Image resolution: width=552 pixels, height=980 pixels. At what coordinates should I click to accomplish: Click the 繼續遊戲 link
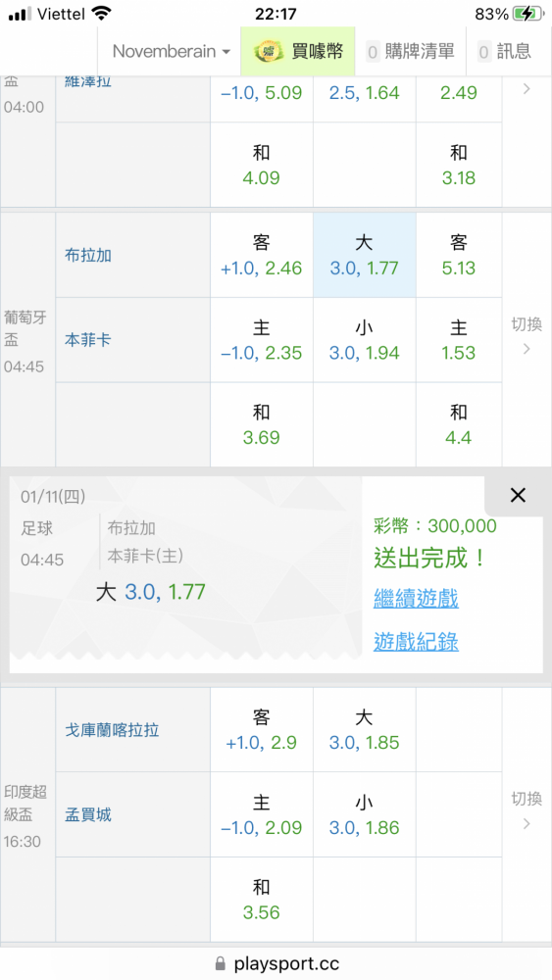point(417,599)
